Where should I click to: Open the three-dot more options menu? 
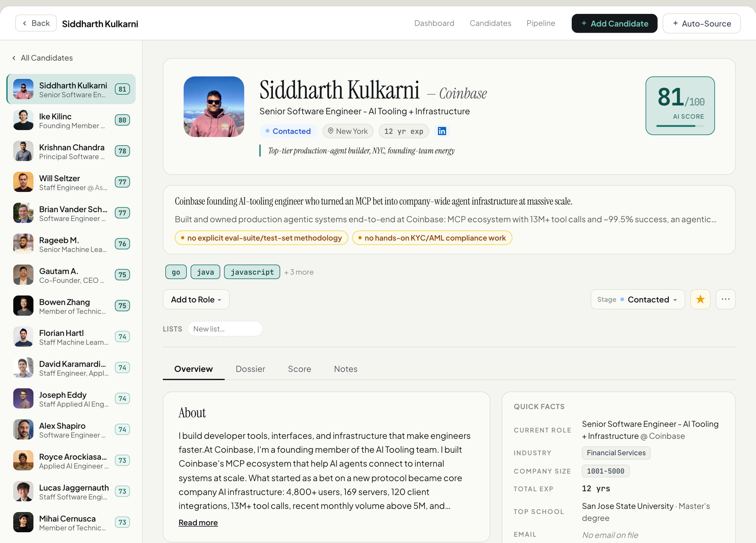726,299
